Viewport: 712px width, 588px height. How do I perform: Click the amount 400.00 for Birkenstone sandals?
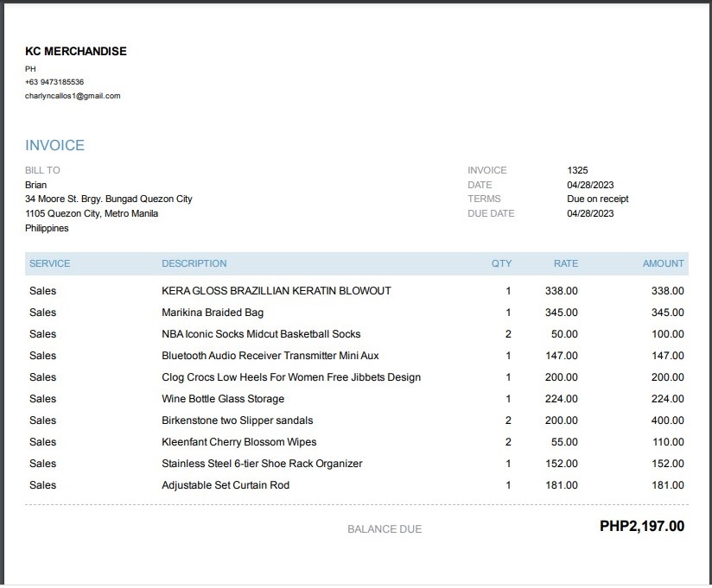pos(667,420)
